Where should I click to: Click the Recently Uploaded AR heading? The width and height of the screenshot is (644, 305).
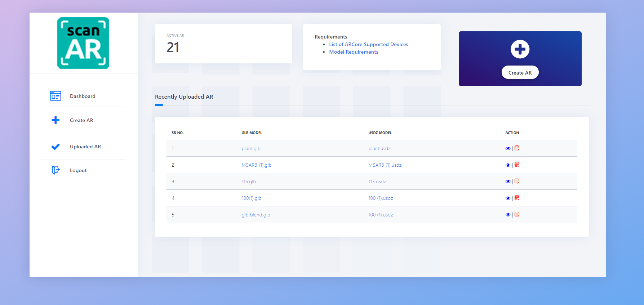point(184,97)
